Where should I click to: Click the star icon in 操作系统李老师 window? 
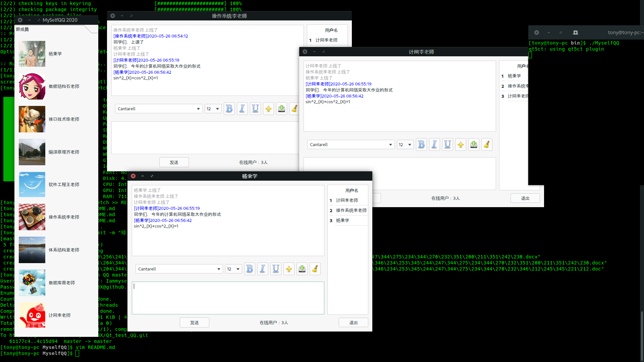tap(268, 109)
